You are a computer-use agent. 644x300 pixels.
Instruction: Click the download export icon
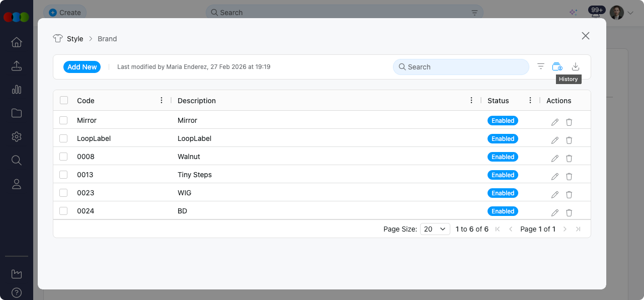coord(576,66)
